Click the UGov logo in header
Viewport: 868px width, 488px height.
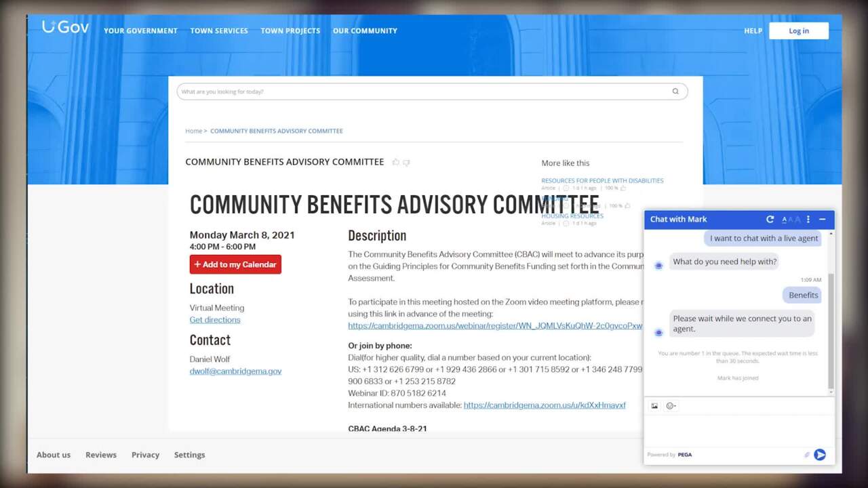[x=65, y=27]
